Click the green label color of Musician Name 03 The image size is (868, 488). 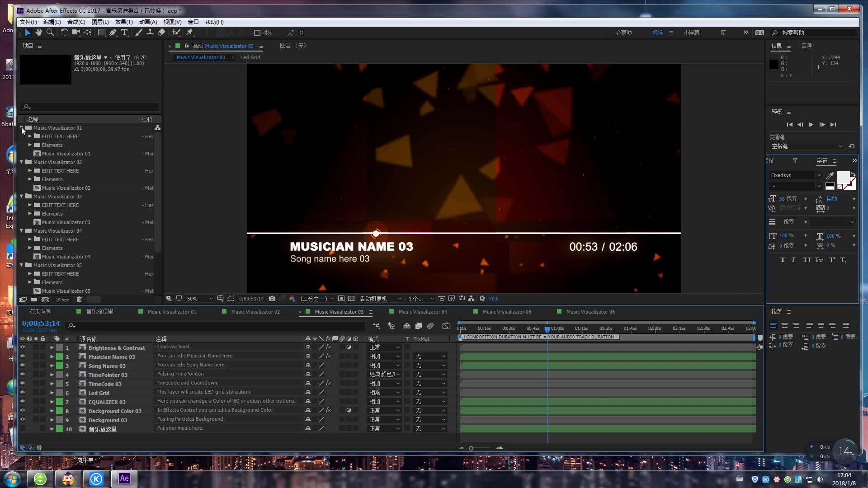pos(59,357)
